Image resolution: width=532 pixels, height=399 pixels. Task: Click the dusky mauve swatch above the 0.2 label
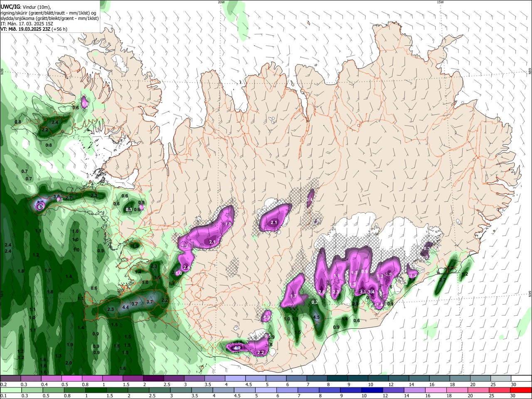(x=10, y=379)
